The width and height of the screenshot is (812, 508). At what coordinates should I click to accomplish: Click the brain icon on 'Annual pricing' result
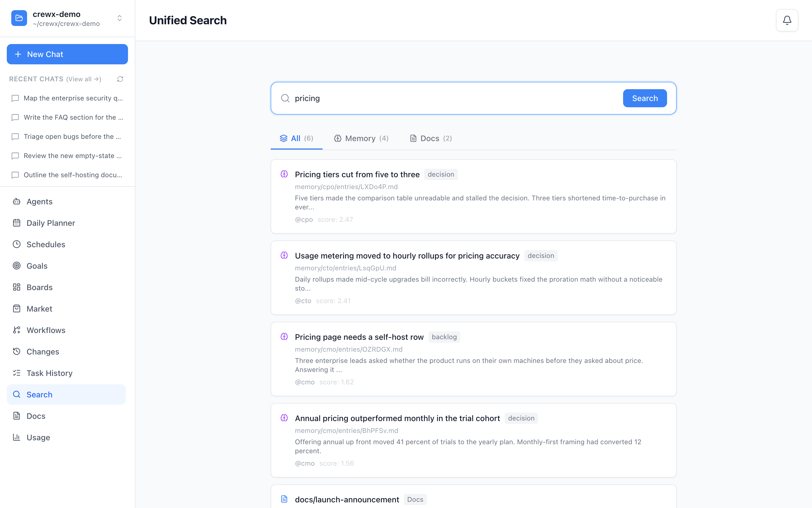[284, 418]
